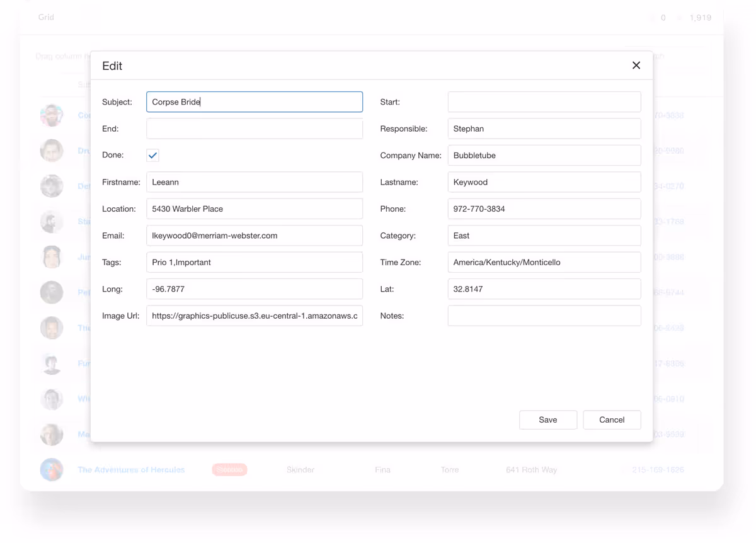Image resolution: width=756 pixels, height=543 pixels.
Task: Click the empty Start field
Action: tap(544, 102)
